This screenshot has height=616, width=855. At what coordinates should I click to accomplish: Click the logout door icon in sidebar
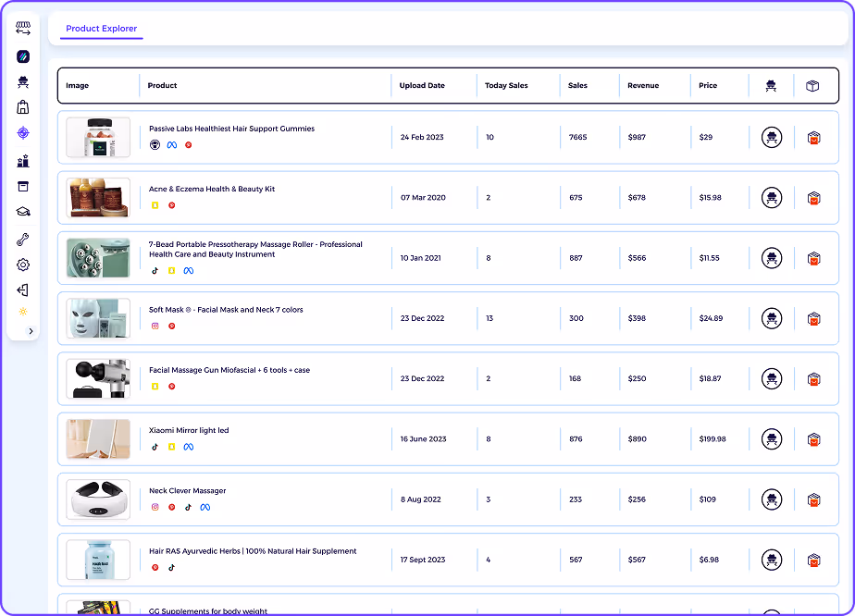[23, 290]
